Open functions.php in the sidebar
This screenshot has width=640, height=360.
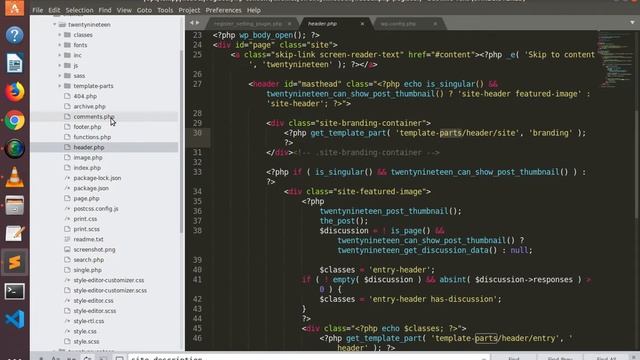pyautogui.click(x=92, y=137)
